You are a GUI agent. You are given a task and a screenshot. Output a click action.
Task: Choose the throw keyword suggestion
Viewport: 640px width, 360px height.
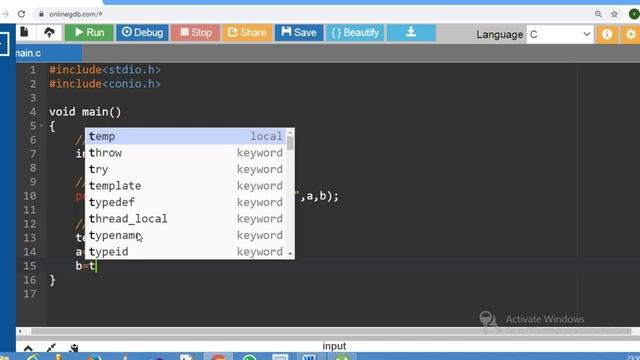point(186,153)
